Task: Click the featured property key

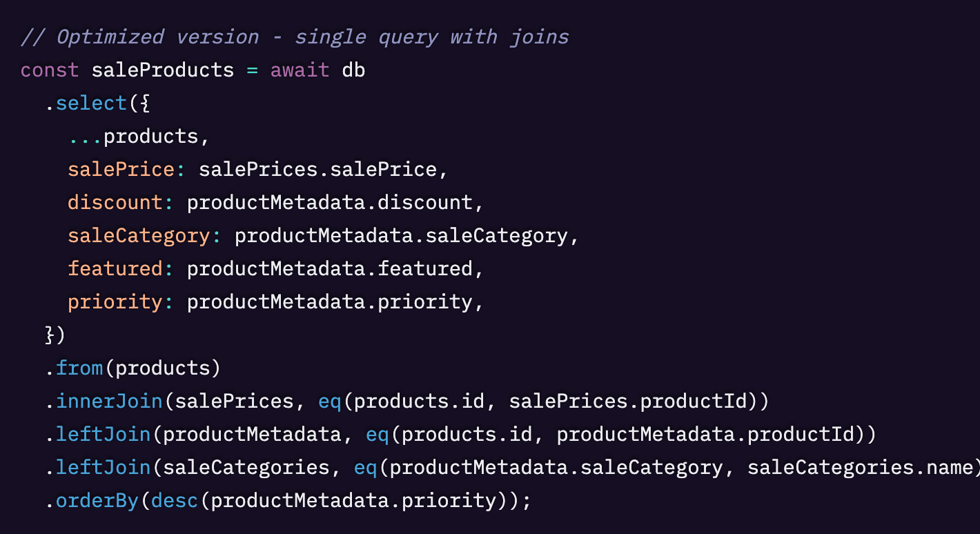Action: point(115,268)
